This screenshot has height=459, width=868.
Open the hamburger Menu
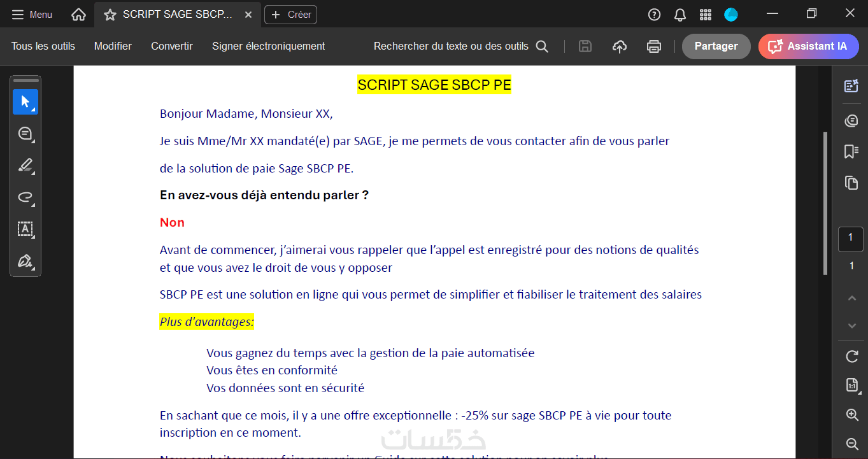pos(32,15)
